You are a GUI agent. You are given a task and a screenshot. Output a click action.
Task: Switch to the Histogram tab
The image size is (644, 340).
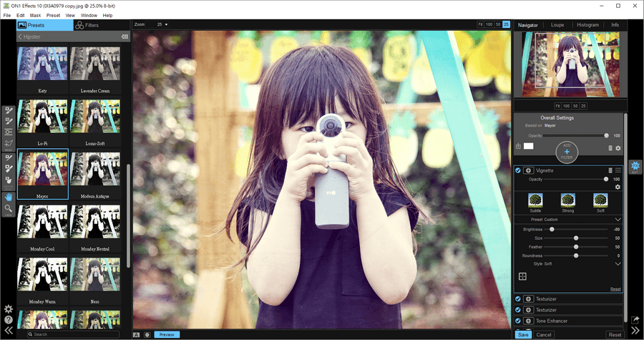pyautogui.click(x=587, y=25)
